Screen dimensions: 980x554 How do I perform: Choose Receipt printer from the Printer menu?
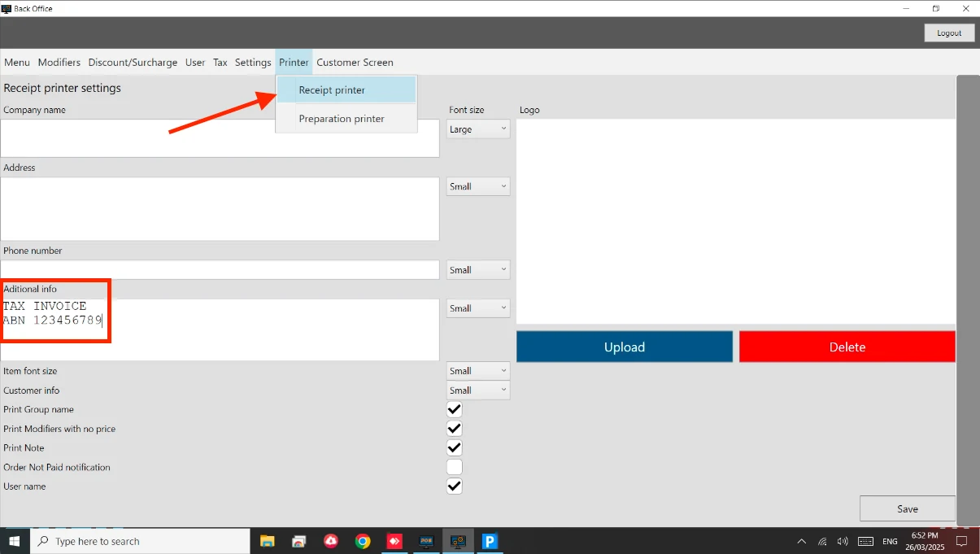(x=346, y=89)
